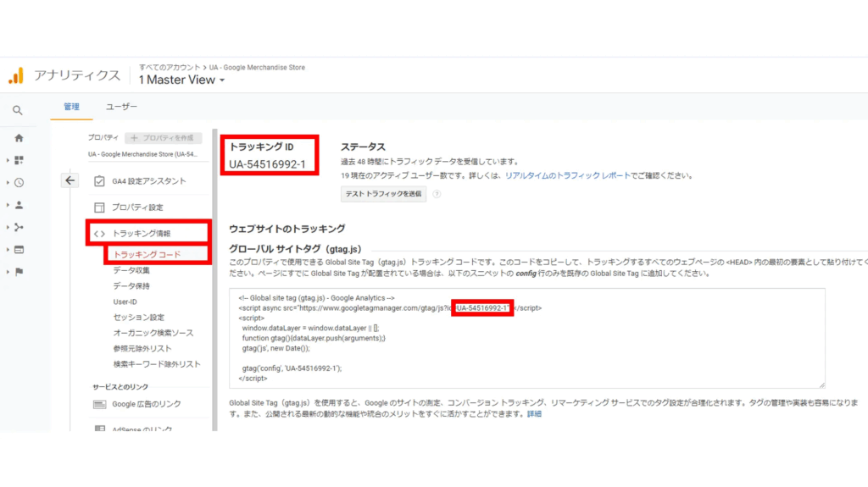
Task: Open Conversions reports flag icon
Action: [x=19, y=272]
